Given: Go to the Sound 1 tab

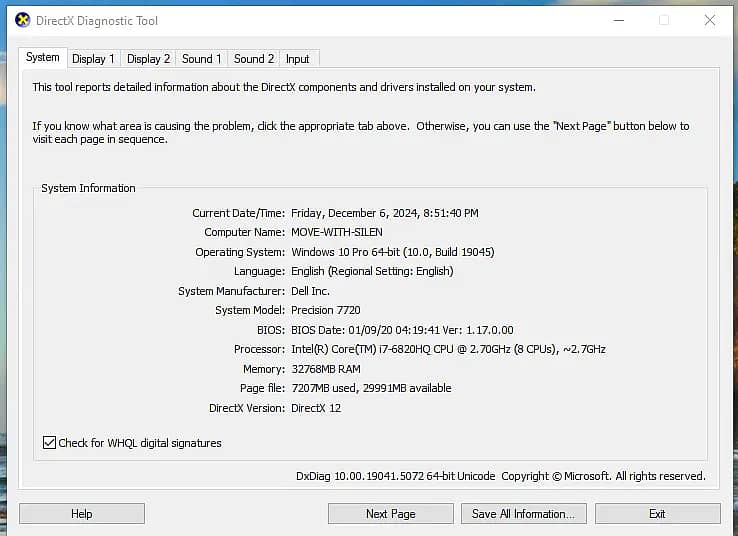Looking at the screenshot, I should coord(202,59).
